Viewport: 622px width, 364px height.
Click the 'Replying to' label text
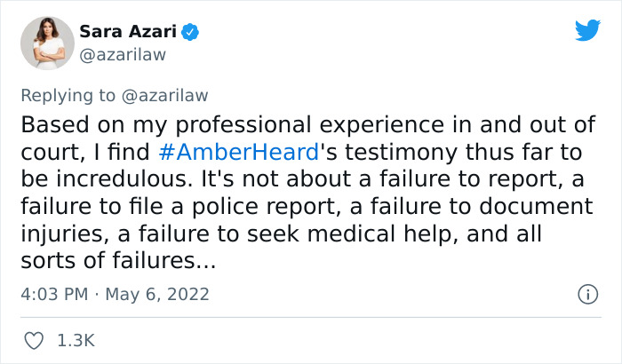click(66, 95)
